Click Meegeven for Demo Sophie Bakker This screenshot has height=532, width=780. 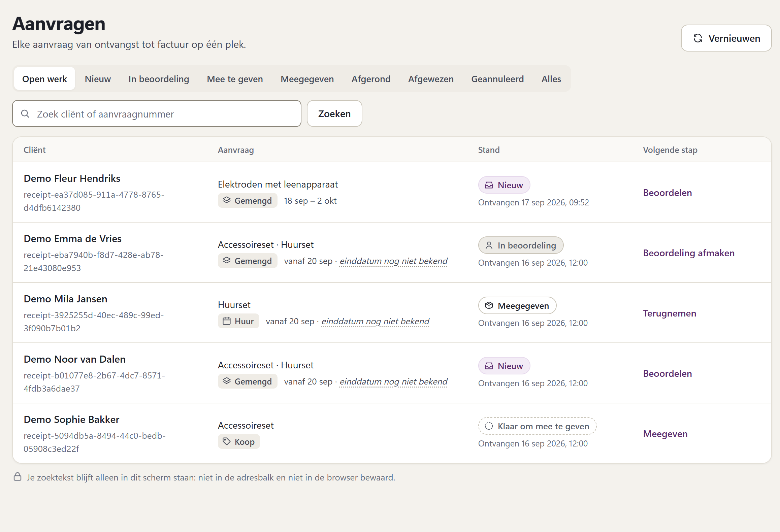click(665, 434)
